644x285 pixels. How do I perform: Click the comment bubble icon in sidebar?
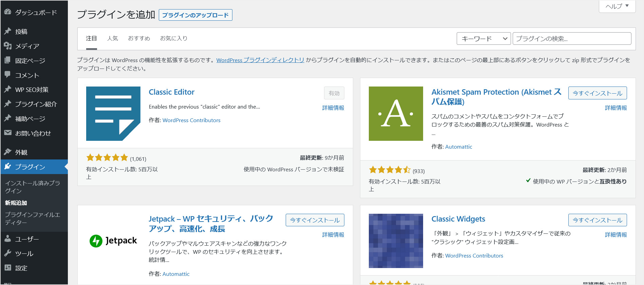(x=7, y=75)
